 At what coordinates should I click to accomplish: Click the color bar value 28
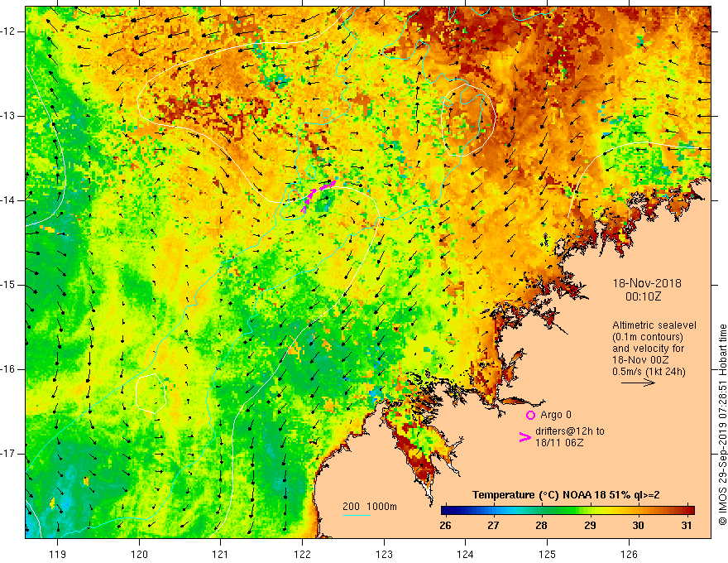coord(541,526)
